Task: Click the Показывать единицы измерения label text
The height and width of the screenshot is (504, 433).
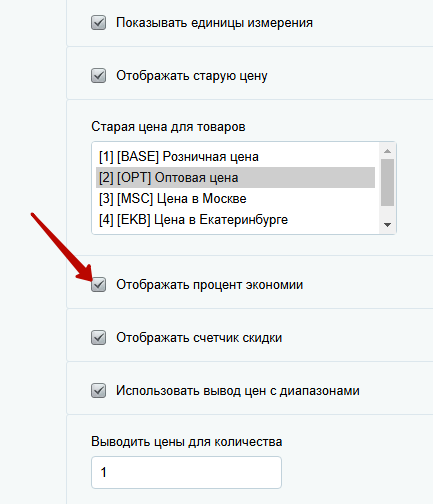Action: pos(214,23)
